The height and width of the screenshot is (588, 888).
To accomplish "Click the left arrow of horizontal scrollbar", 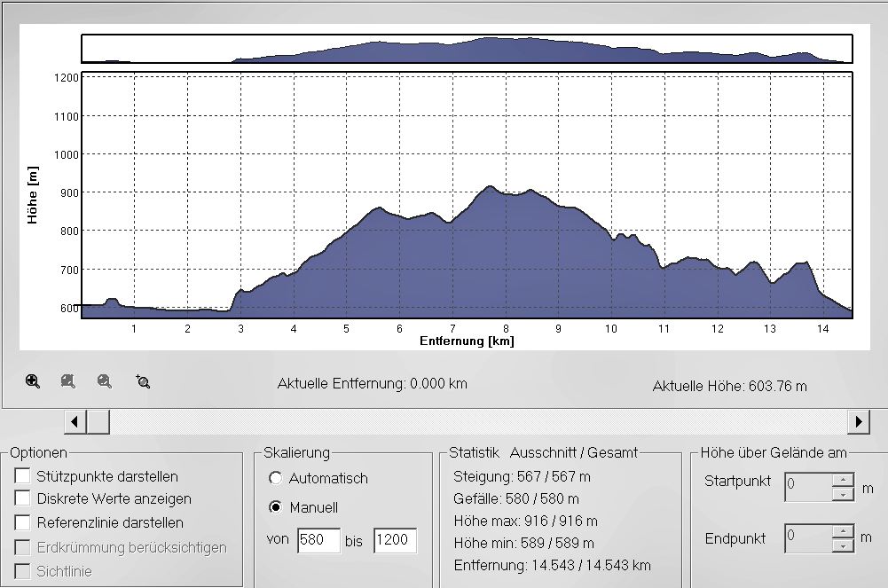I will click(x=75, y=421).
